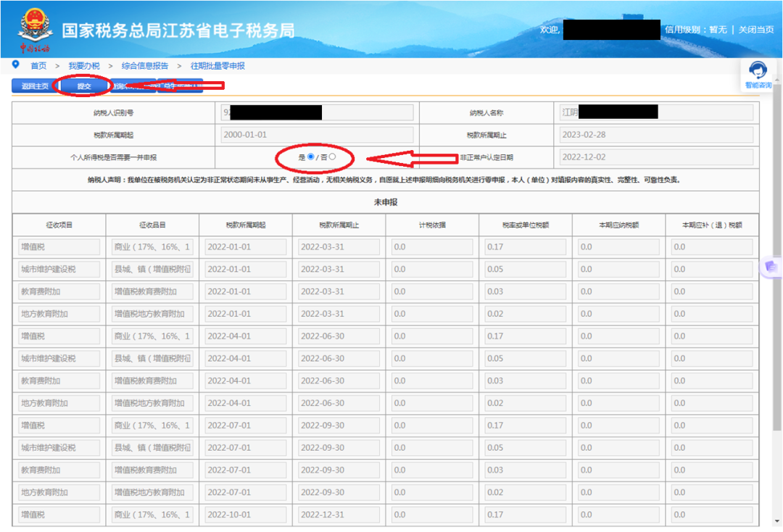Select 是 for filing individual income tax together

pos(310,157)
